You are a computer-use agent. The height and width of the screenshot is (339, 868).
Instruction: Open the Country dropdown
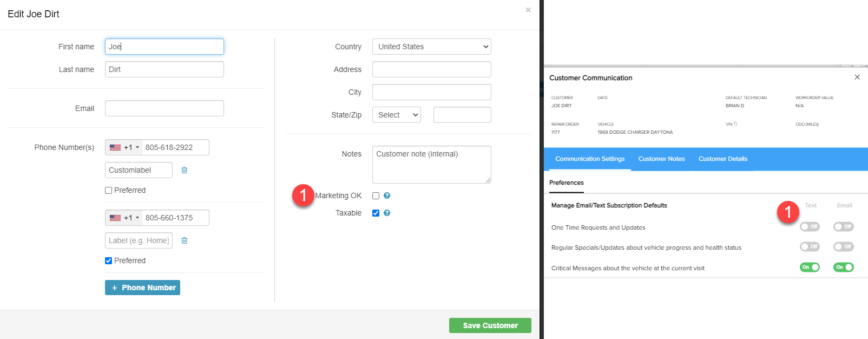click(432, 47)
